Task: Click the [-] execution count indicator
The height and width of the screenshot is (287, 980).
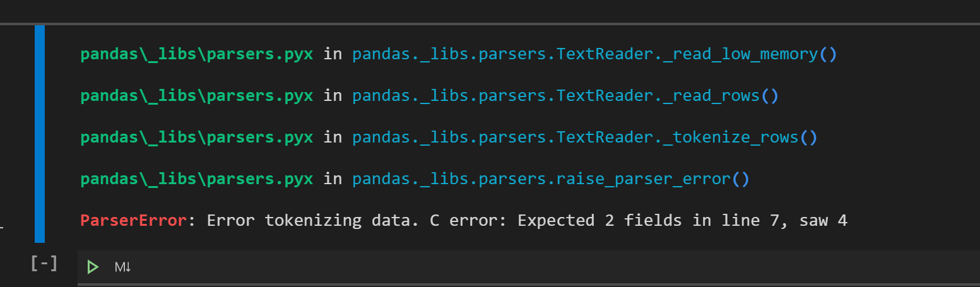Action: (x=44, y=263)
